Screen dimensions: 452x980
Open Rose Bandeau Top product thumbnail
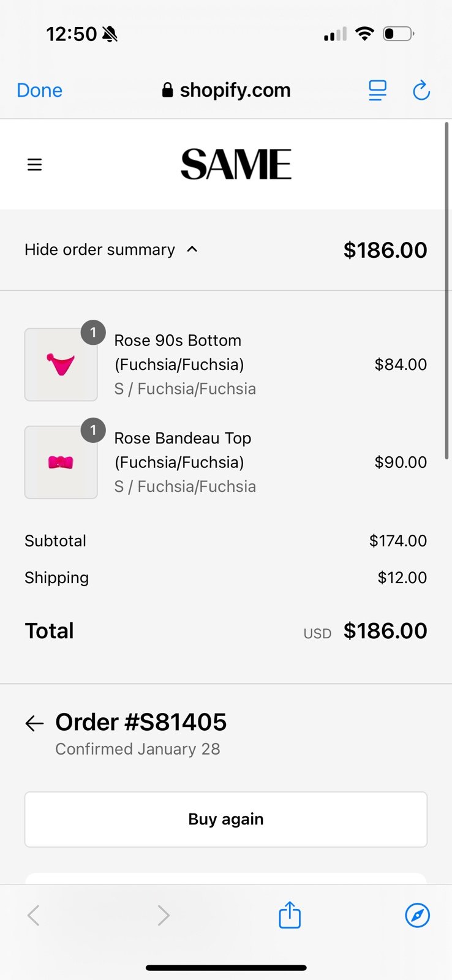pos(61,462)
